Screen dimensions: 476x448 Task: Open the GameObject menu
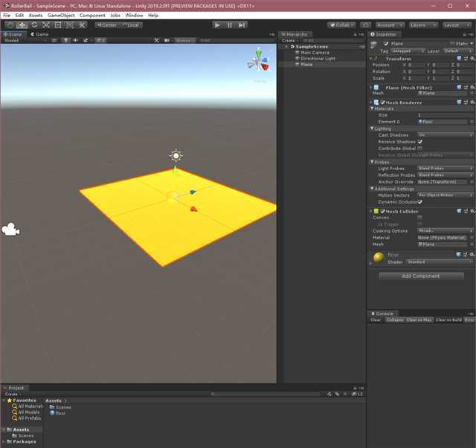[61, 15]
